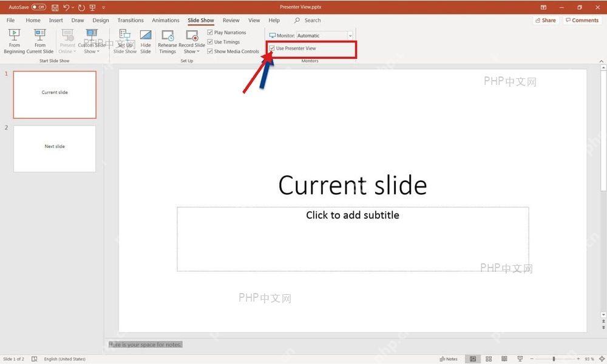Open the Draw tab

(x=78, y=20)
